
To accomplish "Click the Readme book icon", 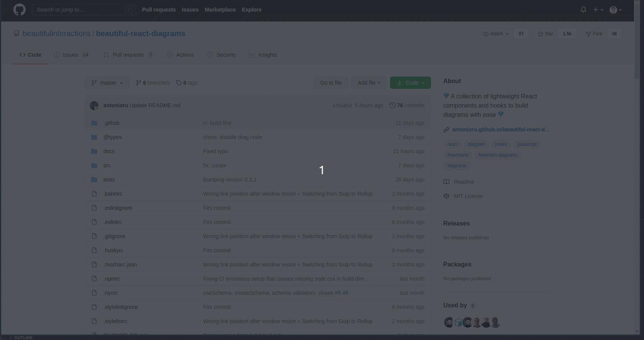I will (446, 182).
